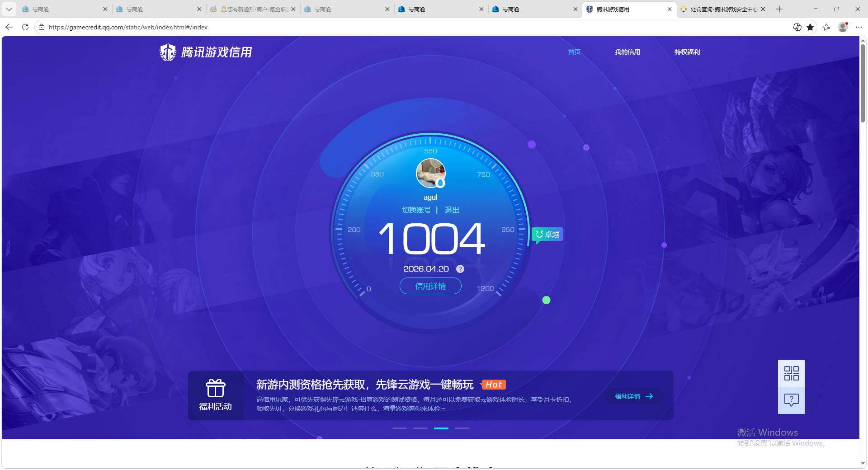The height and width of the screenshot is (470, 868).
Task: Refresh the current page
Action: click(x=25, y=27)
